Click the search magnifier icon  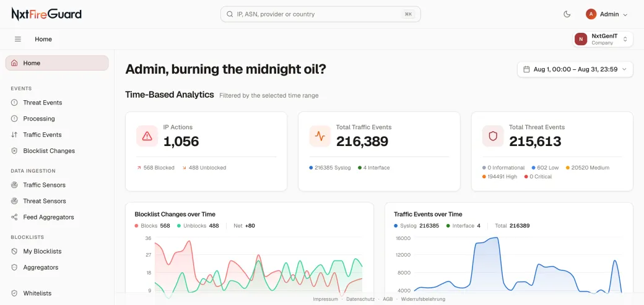(x=230, y=14)
